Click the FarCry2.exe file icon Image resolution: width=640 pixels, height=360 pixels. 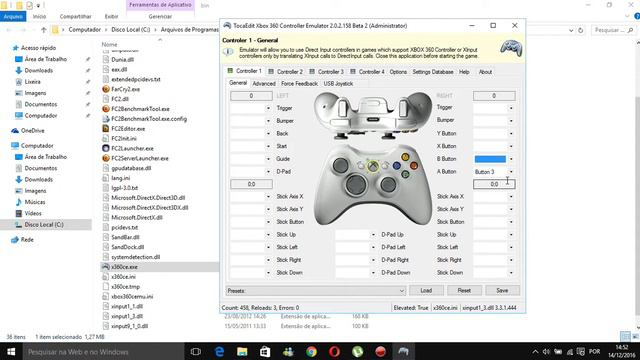click(106, 89)
